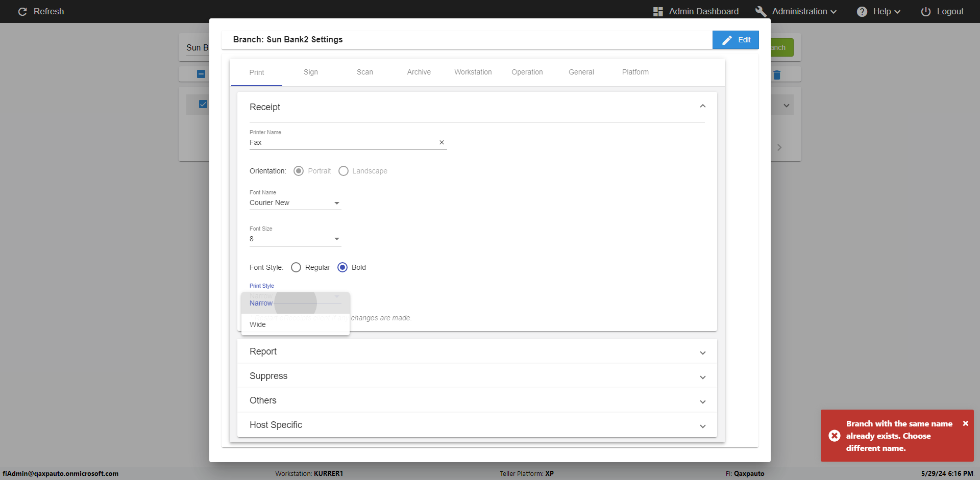Open the Admin Dashboard grid icon
The image size is (980, 480).
[658, 12]
